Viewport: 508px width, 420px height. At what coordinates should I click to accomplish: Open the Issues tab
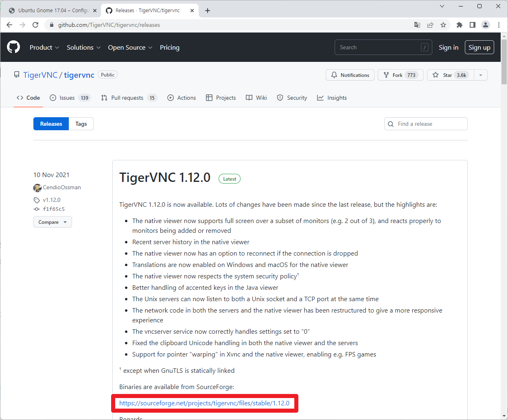pos(70,98)
